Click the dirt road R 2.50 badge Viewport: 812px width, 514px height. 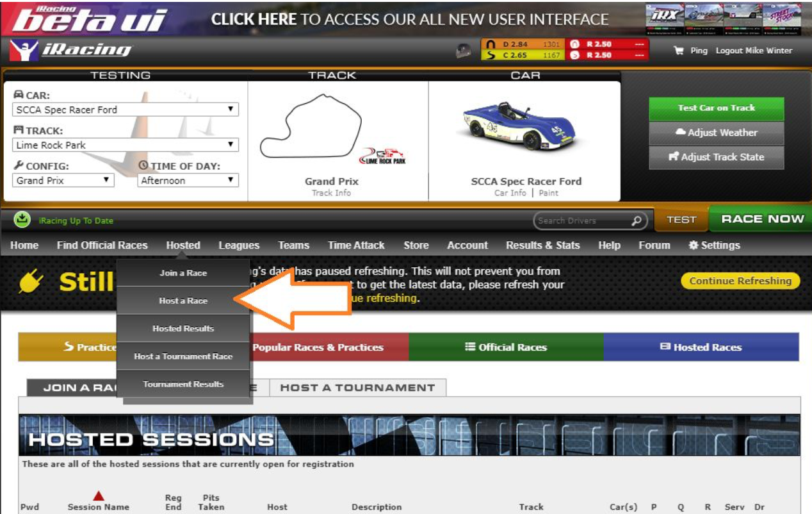[x=606, y=55]
